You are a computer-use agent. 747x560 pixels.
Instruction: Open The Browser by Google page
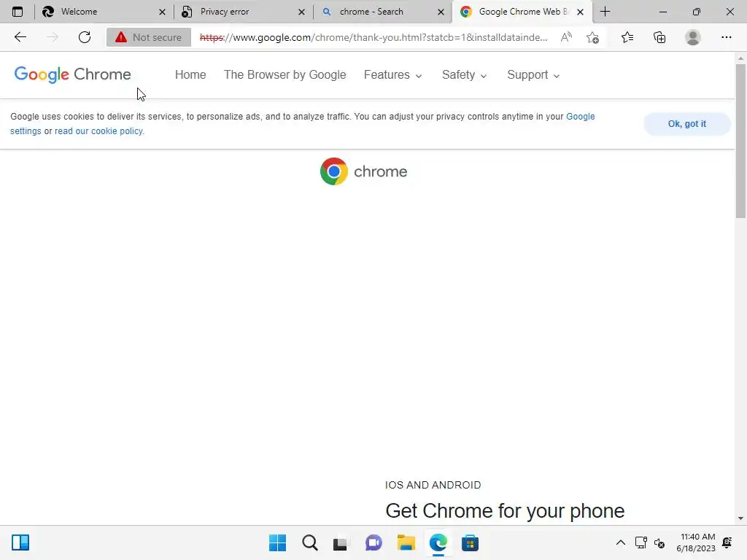tap(285, 75)
